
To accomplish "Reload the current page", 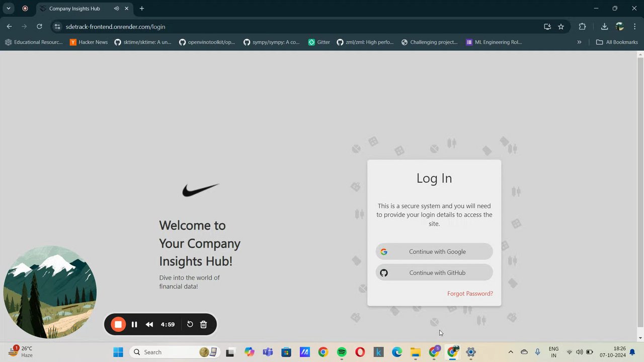I will pos(39,27).
